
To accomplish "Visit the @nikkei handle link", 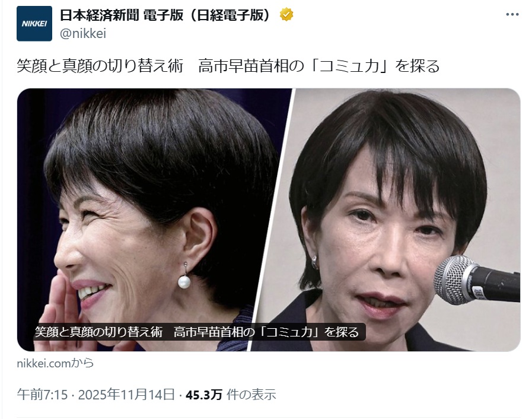I will (83, 33).
